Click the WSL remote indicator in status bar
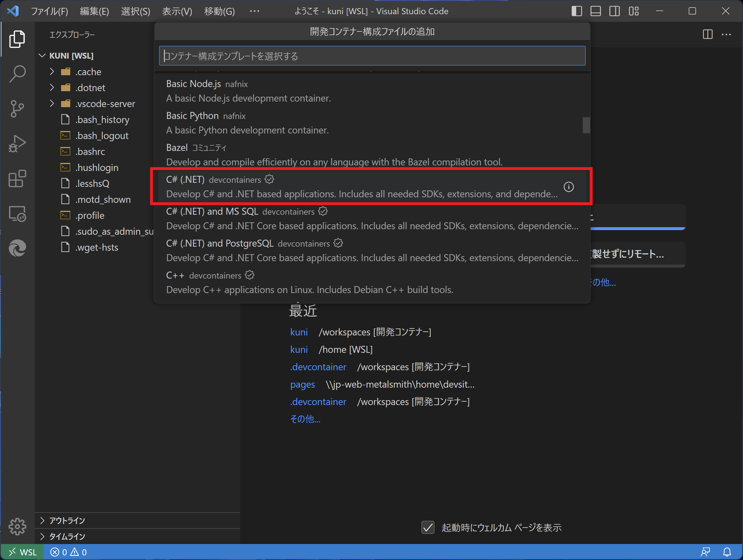Screen dimensions: 743x560 (22, 552)
